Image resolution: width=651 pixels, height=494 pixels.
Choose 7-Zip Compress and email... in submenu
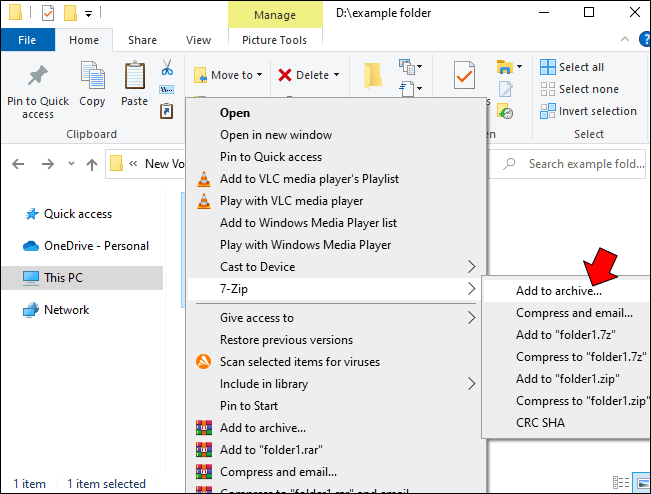coord(567,313)
